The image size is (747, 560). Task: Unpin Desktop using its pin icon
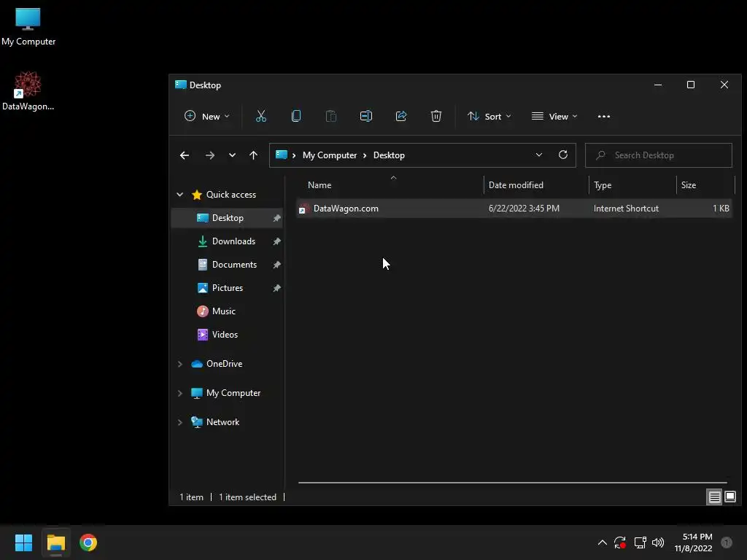click(276, 218)
